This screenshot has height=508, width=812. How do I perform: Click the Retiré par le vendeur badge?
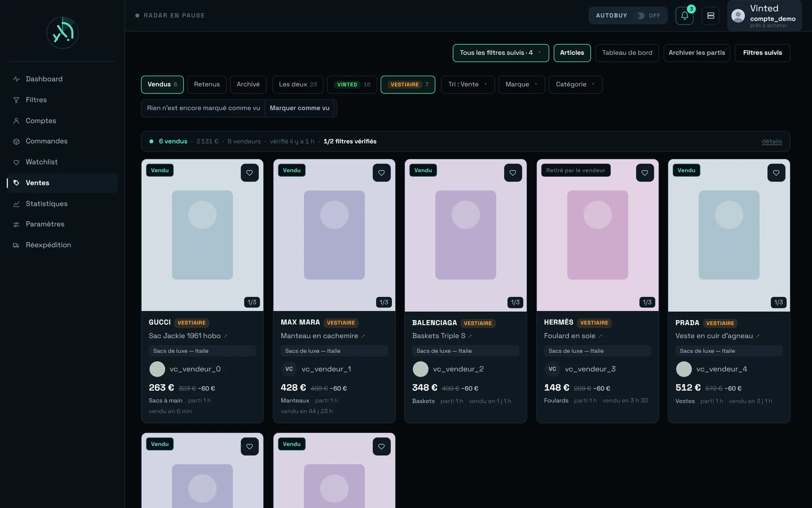[576, 170]
